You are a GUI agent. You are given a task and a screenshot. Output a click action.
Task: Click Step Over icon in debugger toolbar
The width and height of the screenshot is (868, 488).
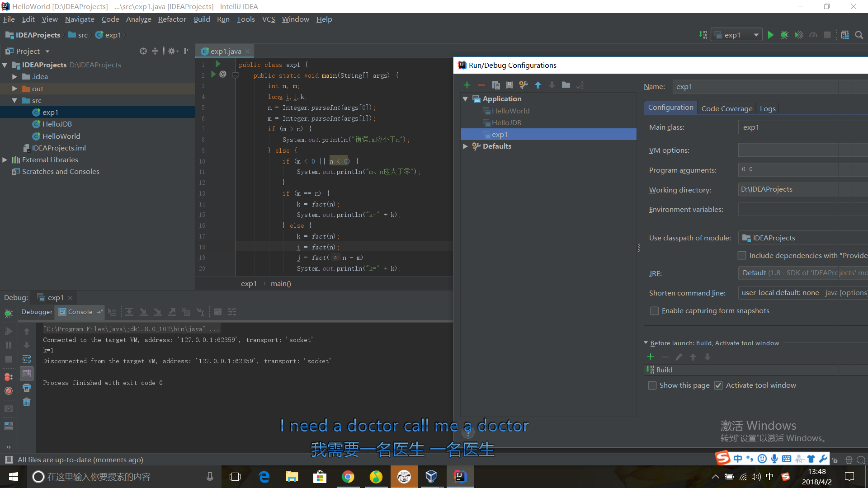[x=129, y=312]
